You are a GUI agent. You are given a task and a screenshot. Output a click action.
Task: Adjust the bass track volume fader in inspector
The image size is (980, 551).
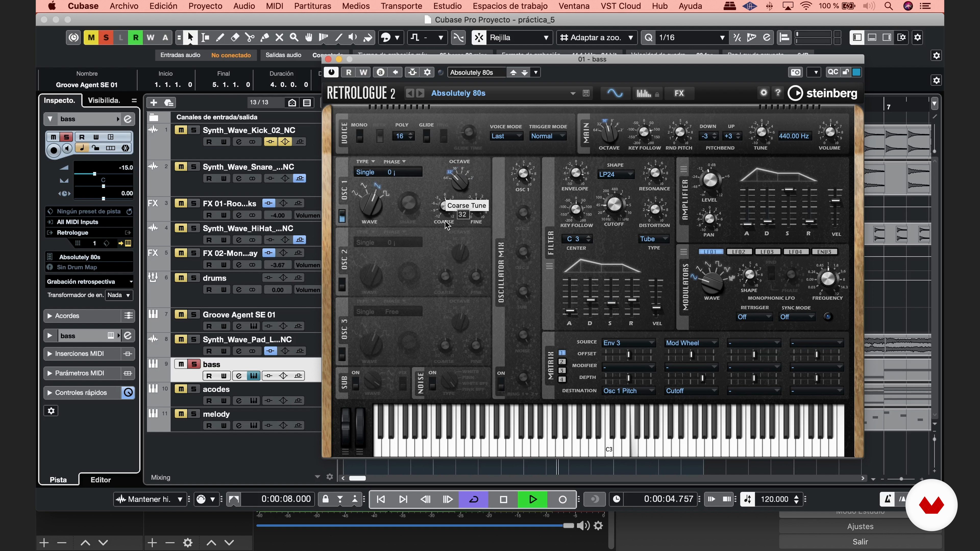(x=94, y=174)
